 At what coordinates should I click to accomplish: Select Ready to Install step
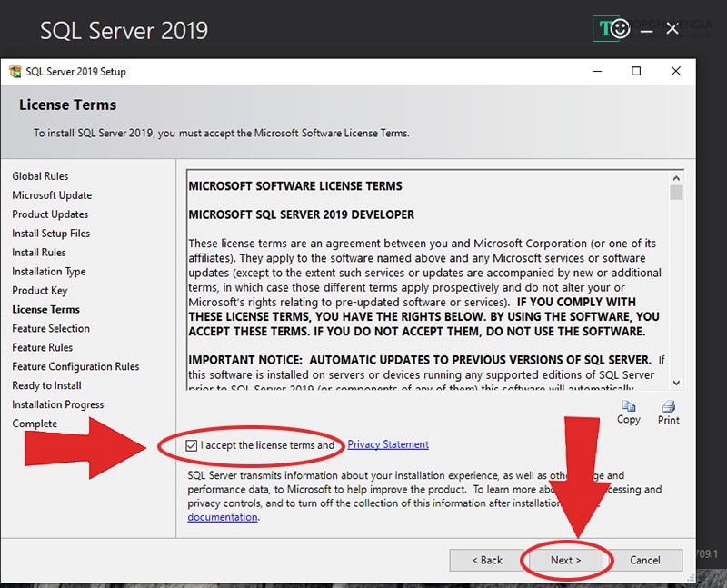[x=46, y=385]
